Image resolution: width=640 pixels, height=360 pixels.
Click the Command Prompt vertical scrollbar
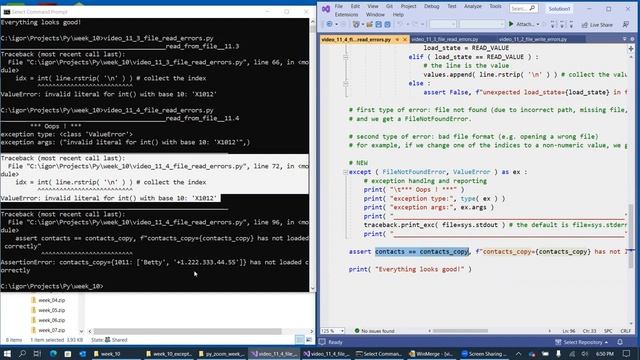pos(313,155)
